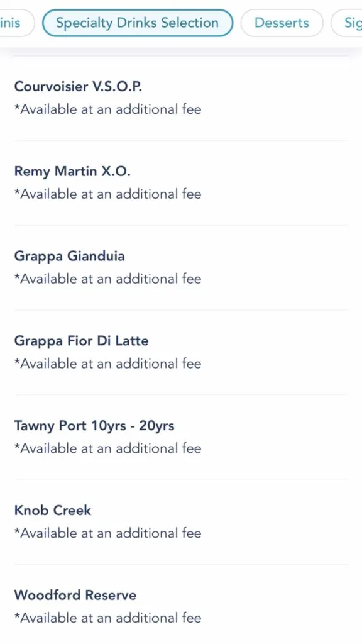
Task: Click the divider line below Knob Creek row
Action: click(181, 564)
